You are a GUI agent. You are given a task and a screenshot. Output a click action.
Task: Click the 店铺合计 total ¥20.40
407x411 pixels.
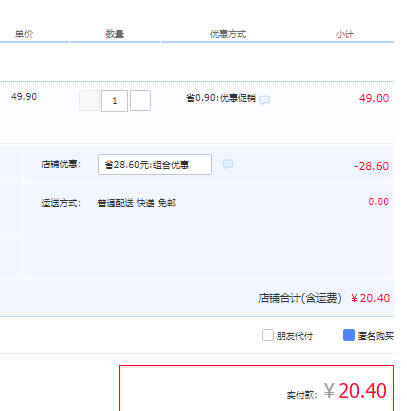(370, 298)
